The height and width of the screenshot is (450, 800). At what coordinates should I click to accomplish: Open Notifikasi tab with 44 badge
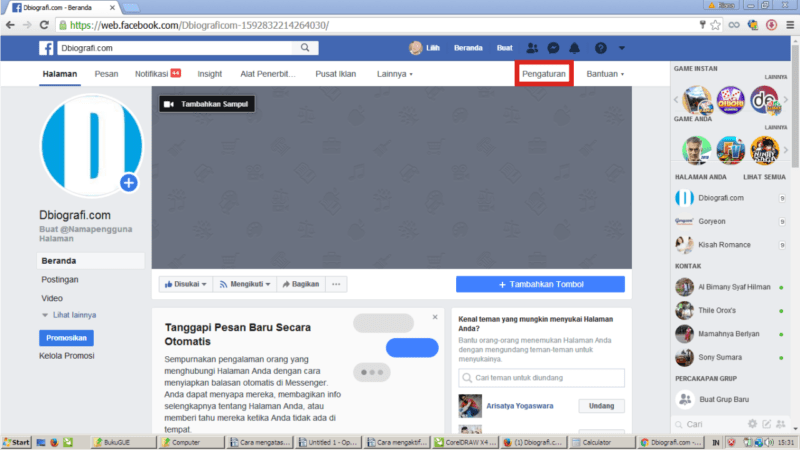pos(158,74)
